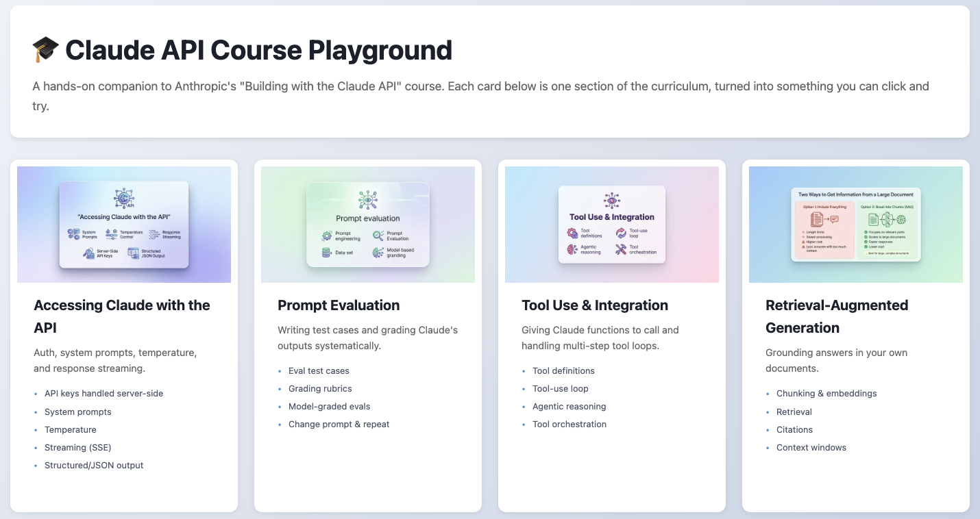Image resolution: width=980 pixels, height=519 pixels.
Task: Click the 'Change prompt & repeat' bullet item
Action: [x=339, y=425]
